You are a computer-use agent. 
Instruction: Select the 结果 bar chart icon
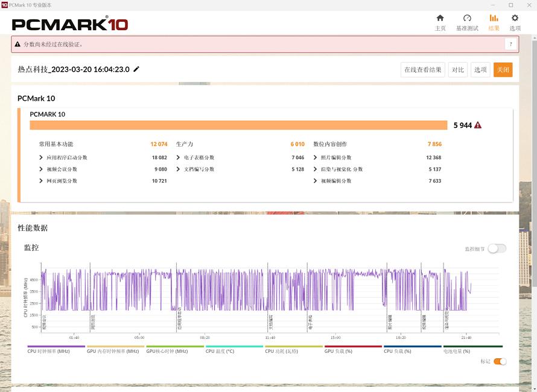pyautogui.click(x=494, y=18)
